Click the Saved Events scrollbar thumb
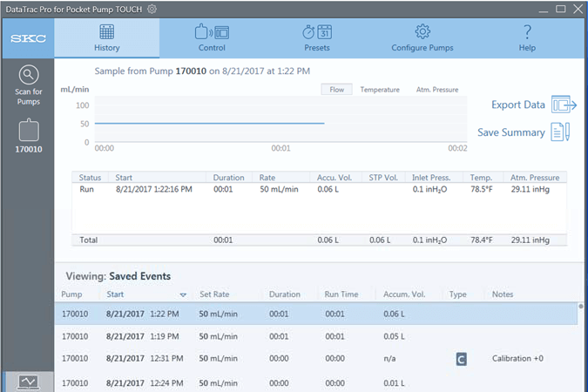This screenshot has height=392, width=588. [581, 306]
